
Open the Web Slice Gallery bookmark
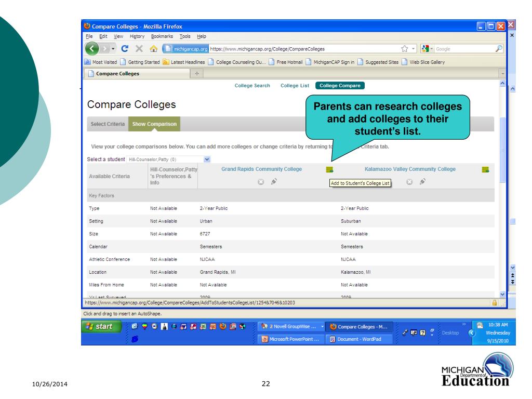click(423, 62)
